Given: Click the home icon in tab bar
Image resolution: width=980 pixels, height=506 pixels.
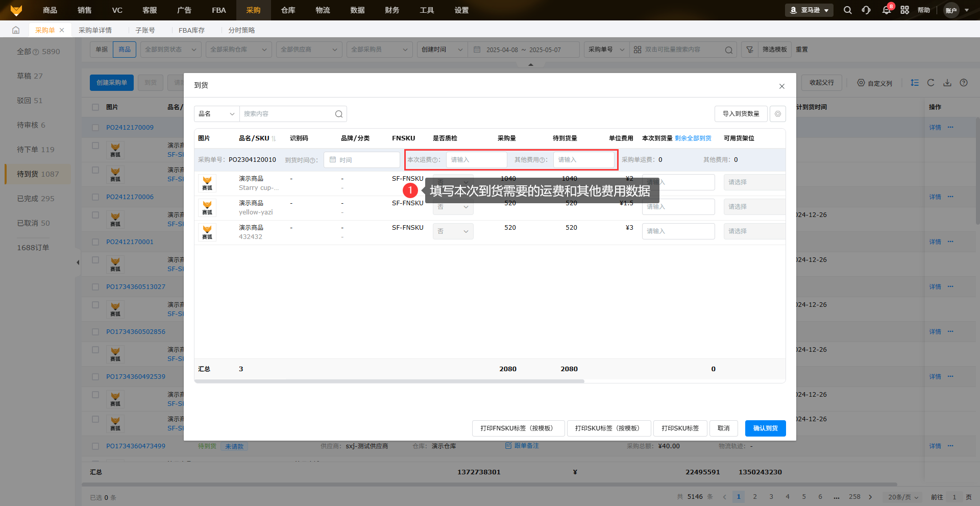Looking at the screenshot, I should (16, 30).
